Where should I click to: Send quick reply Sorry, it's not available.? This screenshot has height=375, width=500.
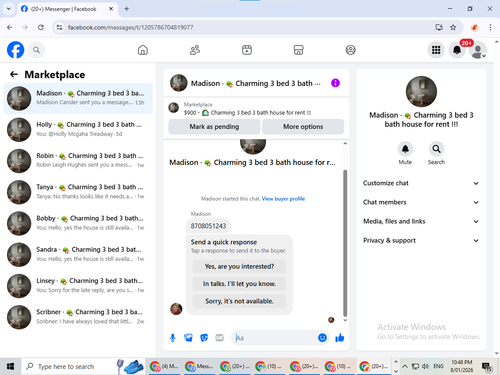click(x=239, y=301)
